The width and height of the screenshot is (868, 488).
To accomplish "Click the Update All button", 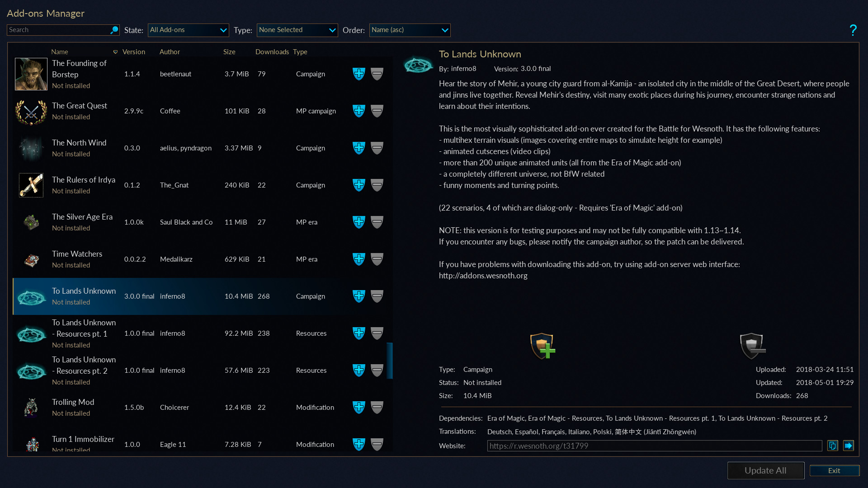I will (x=766, y=470).
